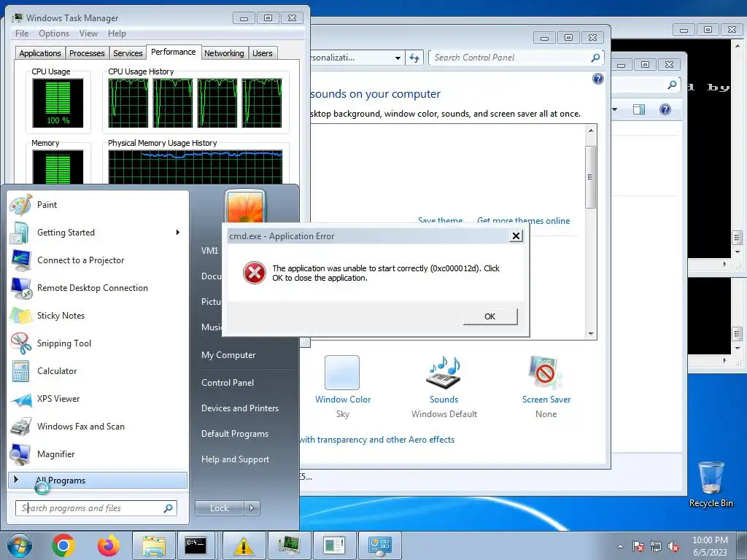Viewport: 747px width, 560px height.
Task: Open Magnifier from Start menu
Action: pos(98,454)
